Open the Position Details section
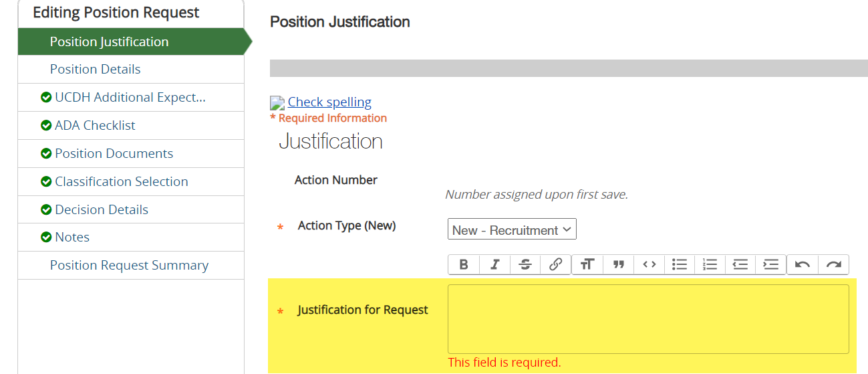 click(95, 70)
